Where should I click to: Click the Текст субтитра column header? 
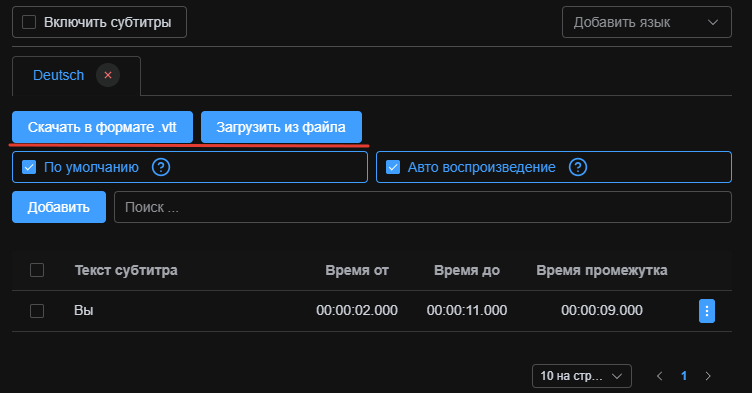126,270
